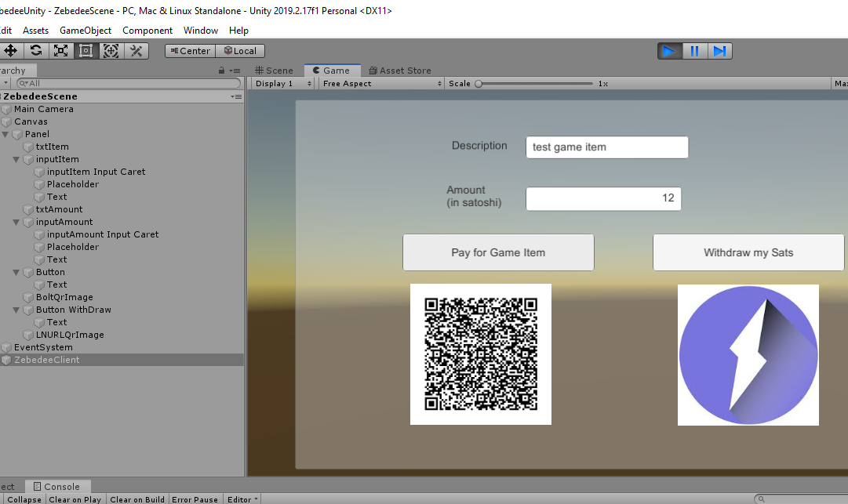This screenshot has height=504, width=848.
Task: Select the ZebedeeScene root row
Action: tap(122, 96)
